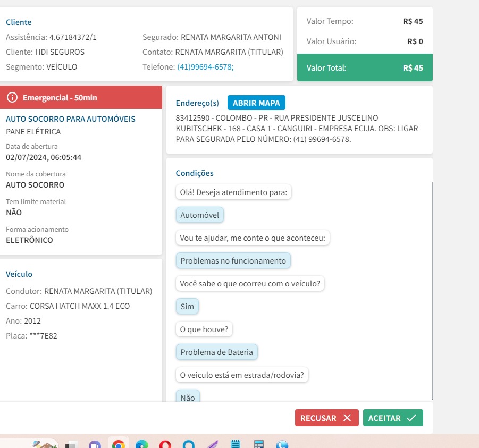Click the Emergencial - 50min red banner
Screen dimensions: 479x448
coord(81,97)
